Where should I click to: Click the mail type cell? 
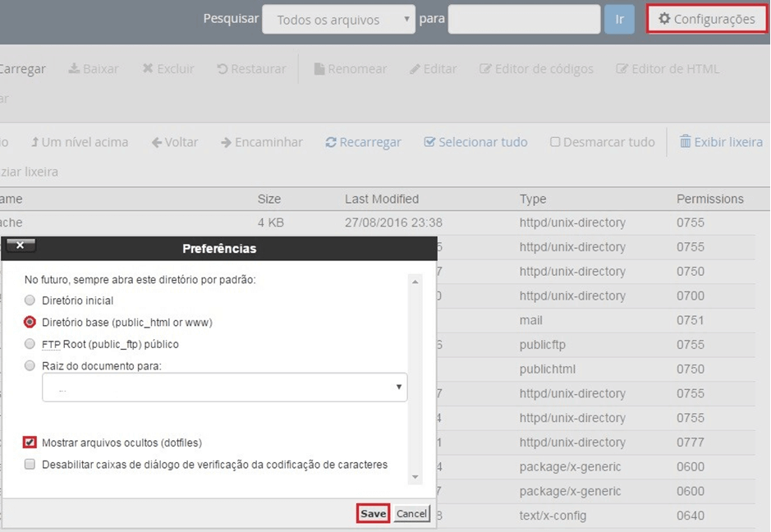click(530, 320)
